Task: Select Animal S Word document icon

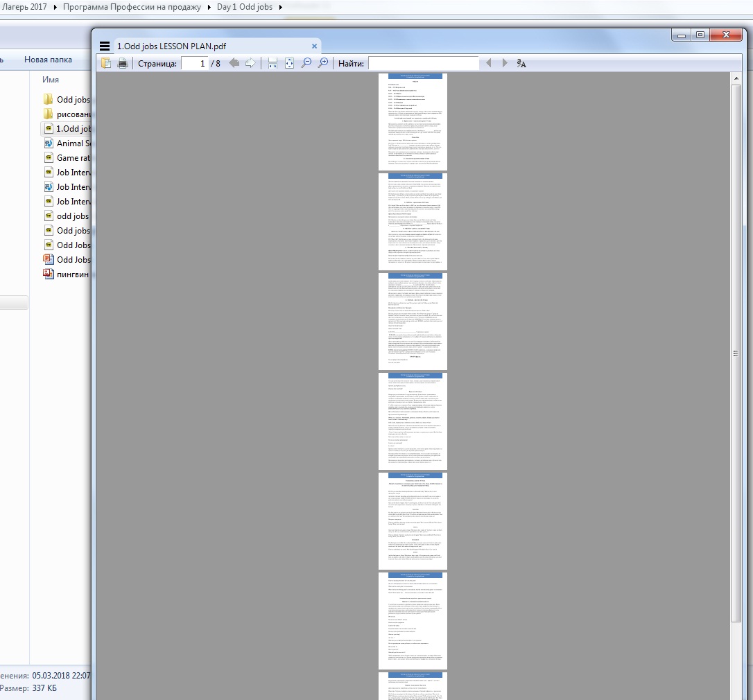Action: coord(49,143)
